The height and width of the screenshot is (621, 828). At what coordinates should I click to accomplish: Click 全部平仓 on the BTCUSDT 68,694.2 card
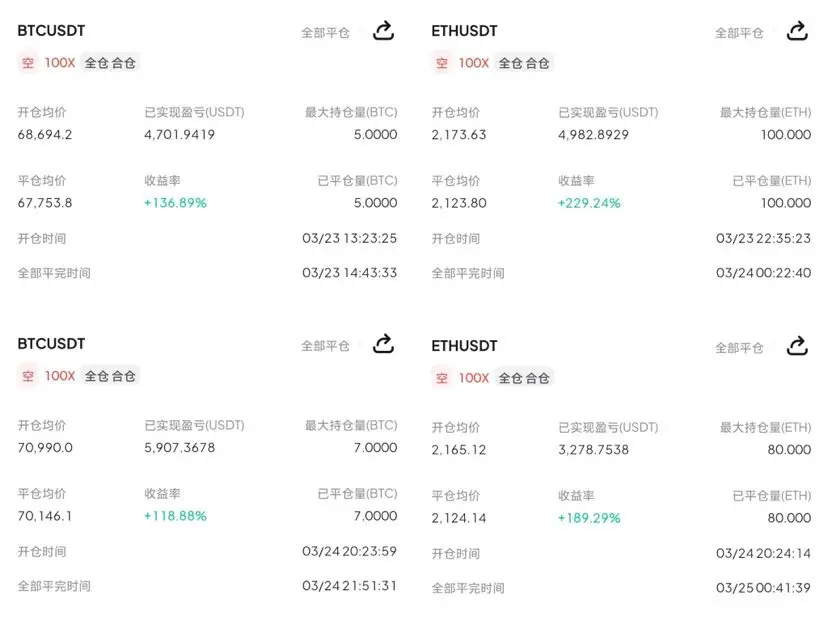point(326,32)
